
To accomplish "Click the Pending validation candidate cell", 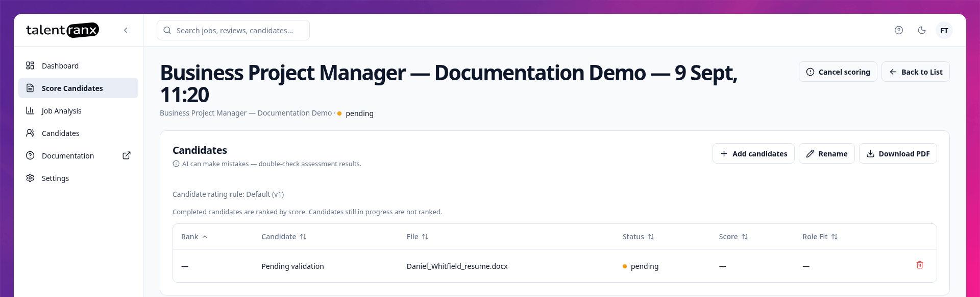I will coord(292,266).
